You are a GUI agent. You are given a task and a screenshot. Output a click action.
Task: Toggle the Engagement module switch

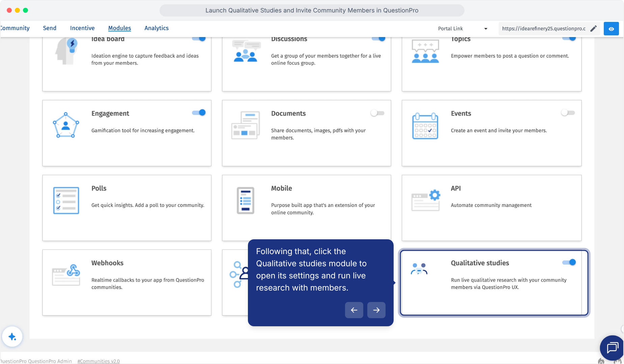[x=199, y=113]
